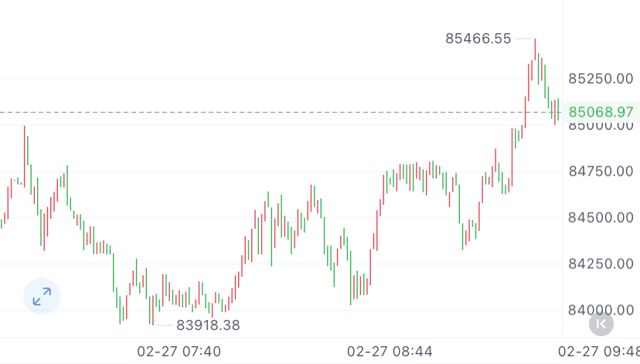This screenshot has height=364, width=640.
Task: Click the 83918.38 low price label
Action: click(x=208, y=325)
